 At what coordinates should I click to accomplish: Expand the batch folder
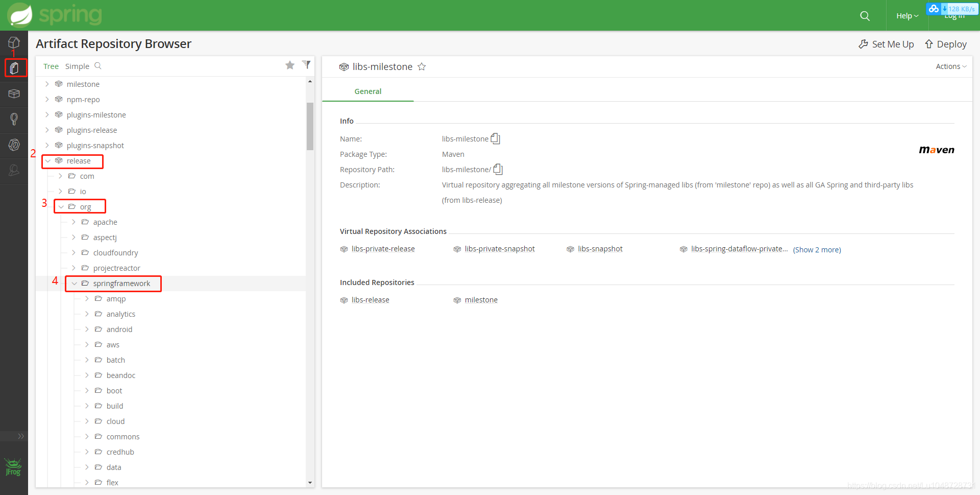coord(87,360)
